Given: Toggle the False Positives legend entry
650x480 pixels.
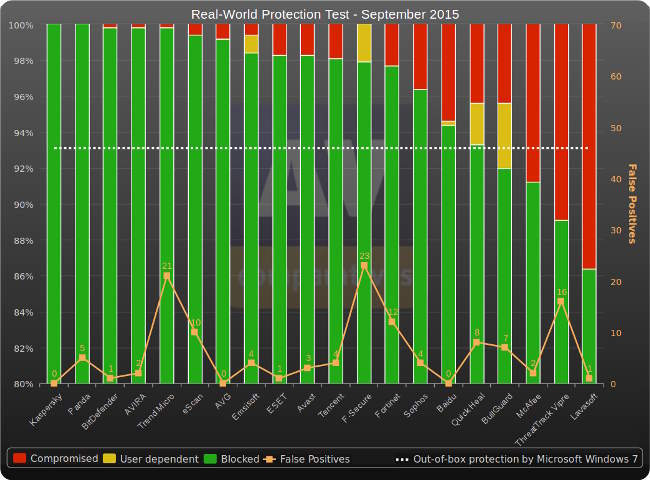Looking at the screenshot, I should [x=315, y=459].
